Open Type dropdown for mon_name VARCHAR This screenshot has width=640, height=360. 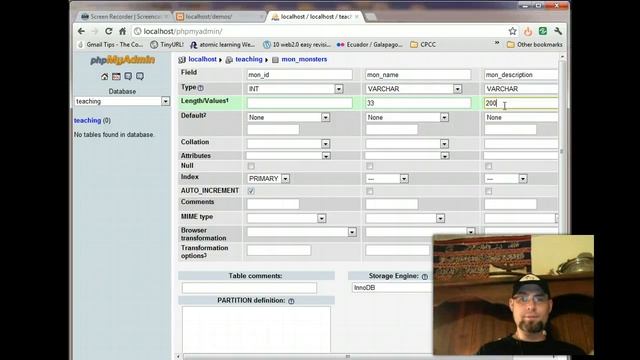[x=414, y=89]
